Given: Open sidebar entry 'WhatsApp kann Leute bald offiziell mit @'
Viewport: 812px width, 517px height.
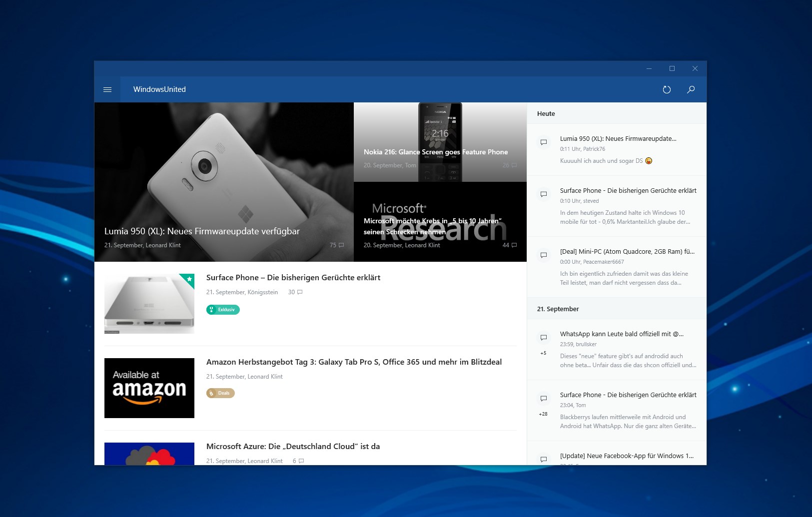Looking at the screenshot, I should tap(622, 334).
